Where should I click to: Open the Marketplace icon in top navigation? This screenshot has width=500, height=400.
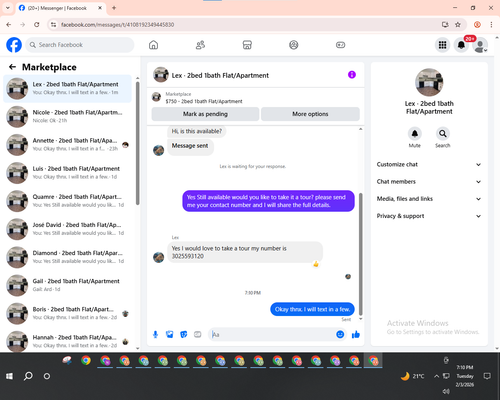(x=247, y=45)
